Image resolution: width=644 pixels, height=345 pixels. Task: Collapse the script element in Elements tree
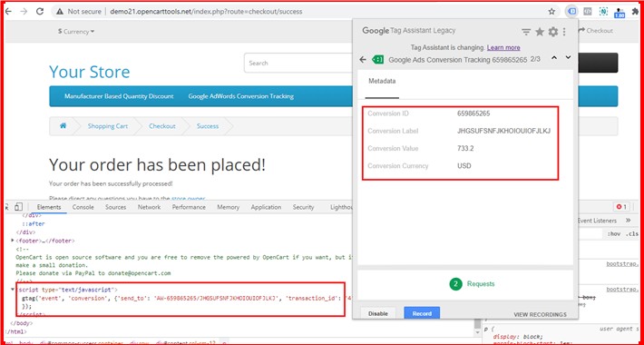point(13,290)
